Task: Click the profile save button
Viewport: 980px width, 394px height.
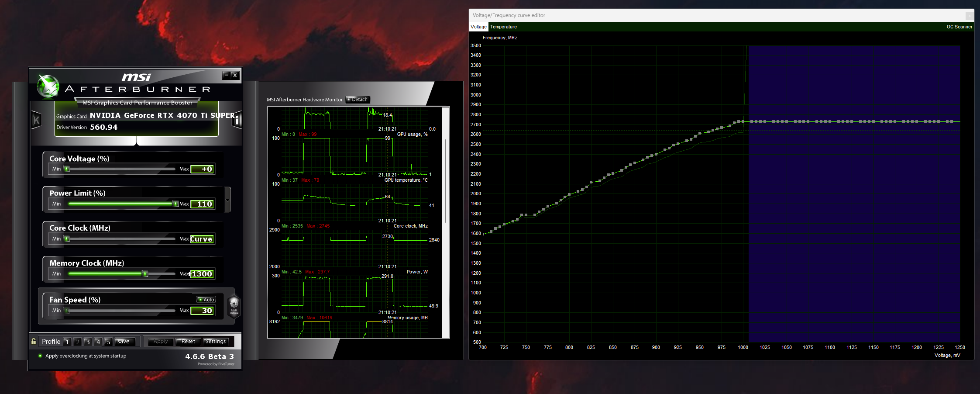Action: [125, 342]
